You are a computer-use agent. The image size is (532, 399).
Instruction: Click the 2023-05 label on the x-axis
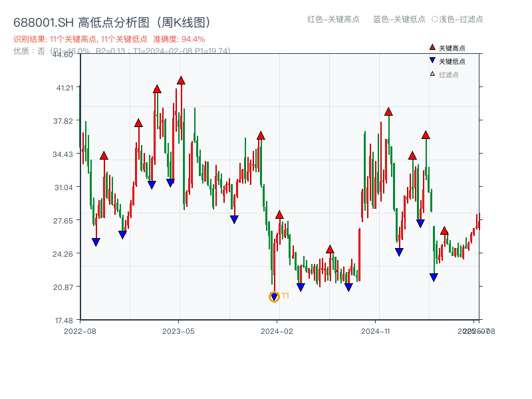[178, 330]
